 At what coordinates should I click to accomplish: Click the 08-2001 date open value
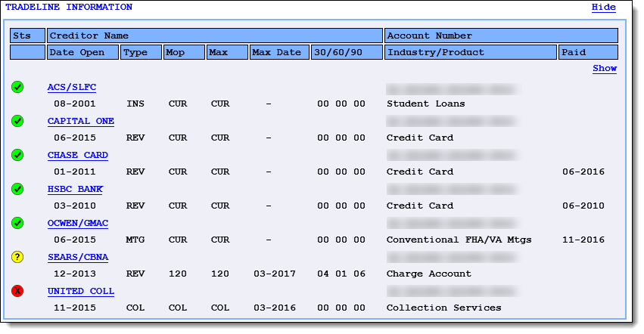point(75,104)
